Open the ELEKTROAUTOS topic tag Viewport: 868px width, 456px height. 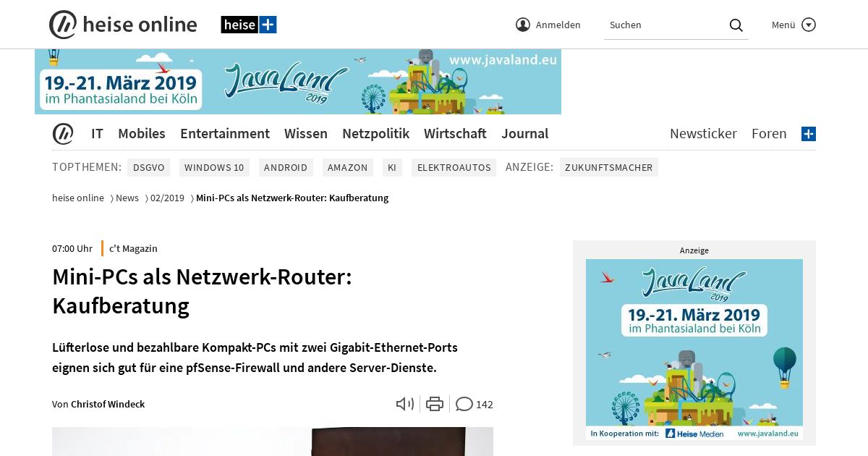coord(454,167)
